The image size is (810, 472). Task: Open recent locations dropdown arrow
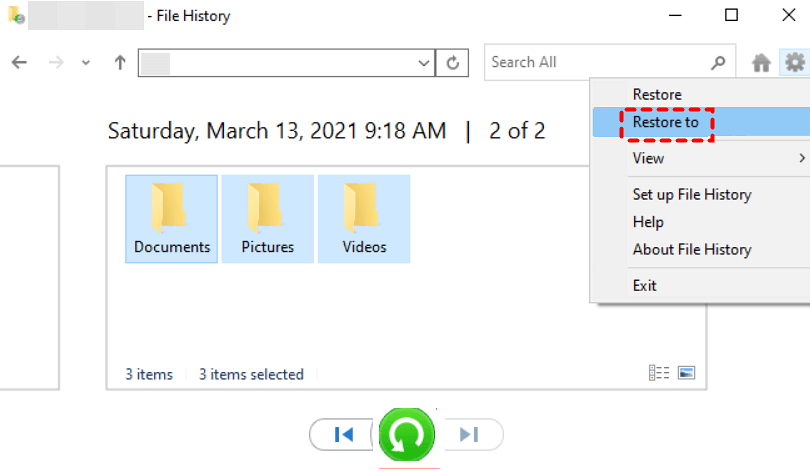coord(86,62)
